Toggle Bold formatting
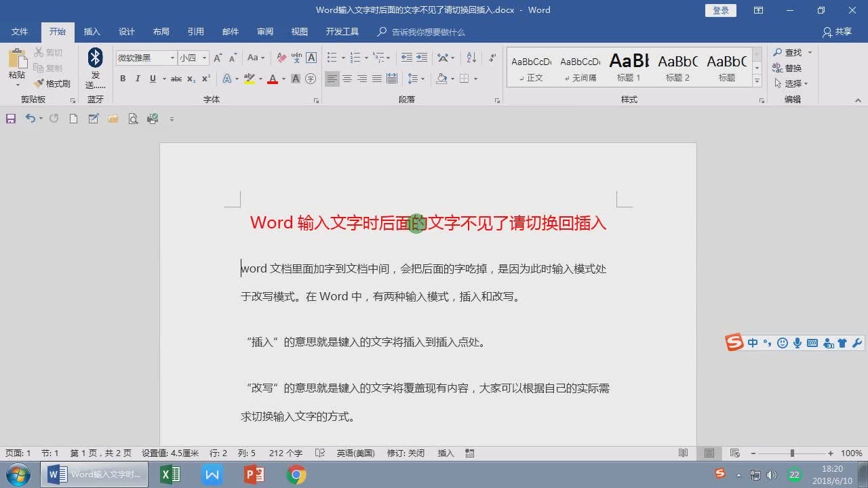The height and width of the screenshot is (488, 868). [x=123, y=79]
